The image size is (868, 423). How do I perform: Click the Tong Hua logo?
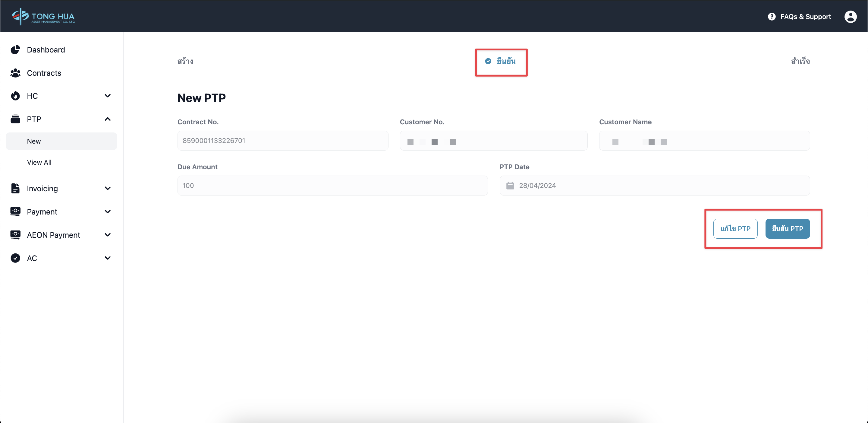click(x=43, y=17)
